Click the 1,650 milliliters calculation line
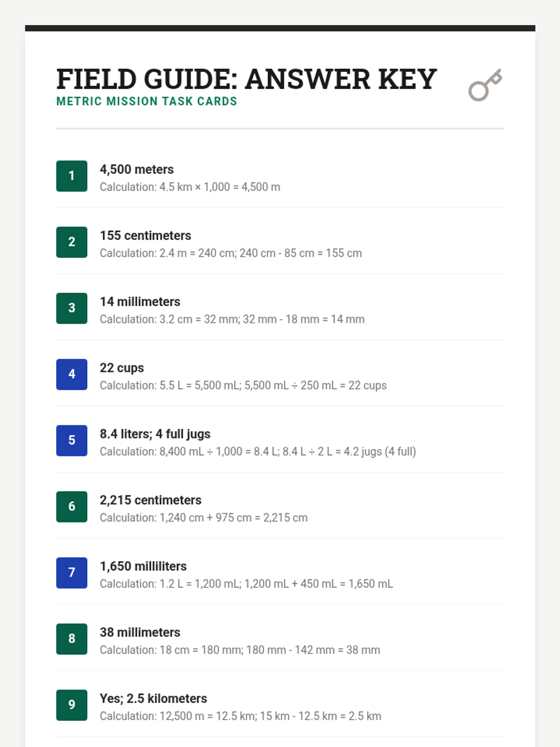 [x=246, y=584]
